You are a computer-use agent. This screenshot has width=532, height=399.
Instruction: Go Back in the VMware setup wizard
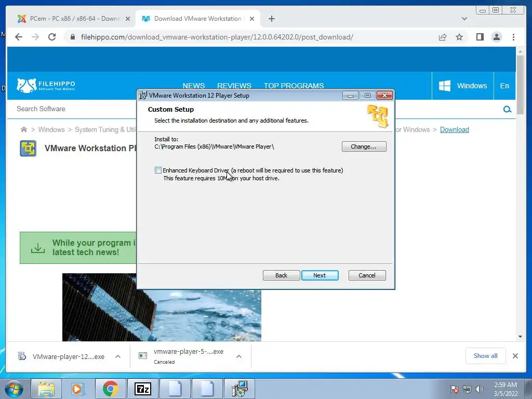(x=281, y=275)
